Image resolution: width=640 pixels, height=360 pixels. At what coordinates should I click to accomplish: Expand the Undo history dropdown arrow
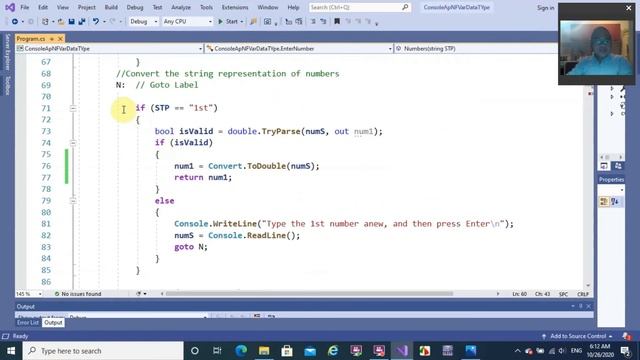coord(104,22)
